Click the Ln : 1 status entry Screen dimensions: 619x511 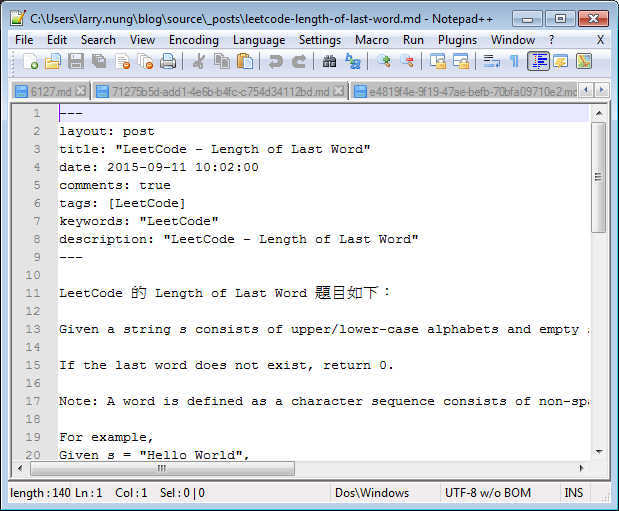[x=88, y=492]
